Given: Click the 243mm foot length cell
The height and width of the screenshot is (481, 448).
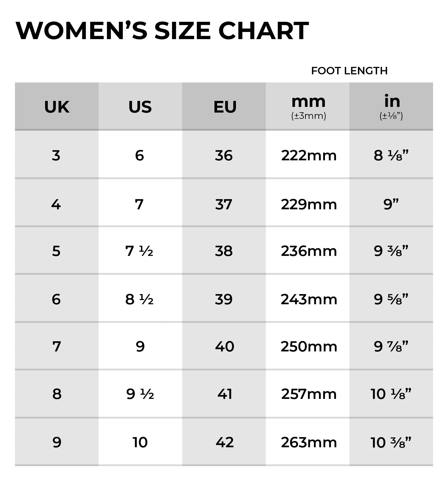Looking at the screenshot, I should click(x=309, y=299).
